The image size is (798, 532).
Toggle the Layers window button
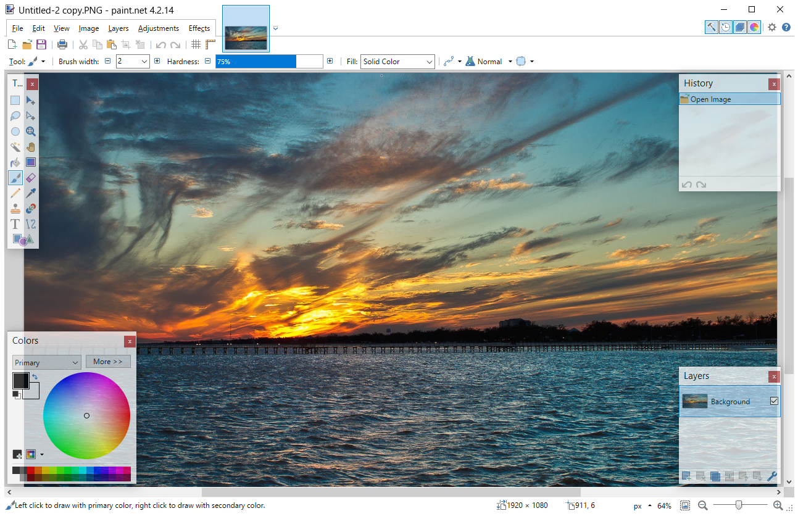tap(740, 27)
